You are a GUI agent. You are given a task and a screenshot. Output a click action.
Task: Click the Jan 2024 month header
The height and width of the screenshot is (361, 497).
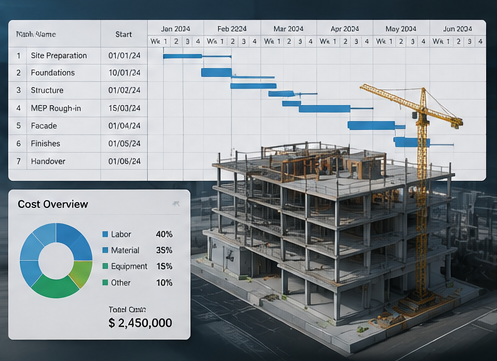point(175,29)
